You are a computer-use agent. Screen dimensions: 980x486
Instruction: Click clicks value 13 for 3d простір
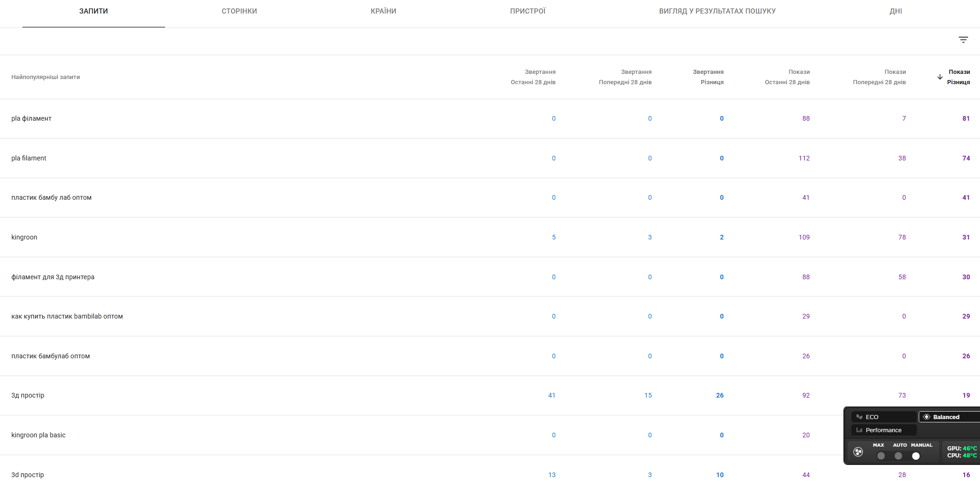point(552,475)
